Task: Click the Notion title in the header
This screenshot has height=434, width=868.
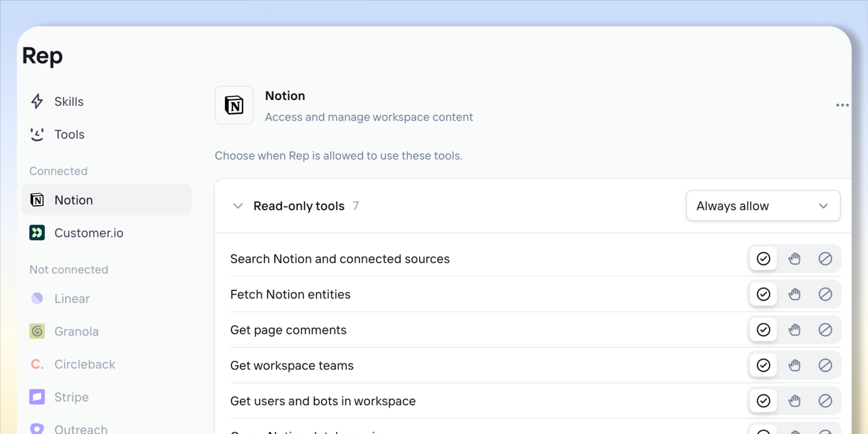Action: (x=285, y=96)
